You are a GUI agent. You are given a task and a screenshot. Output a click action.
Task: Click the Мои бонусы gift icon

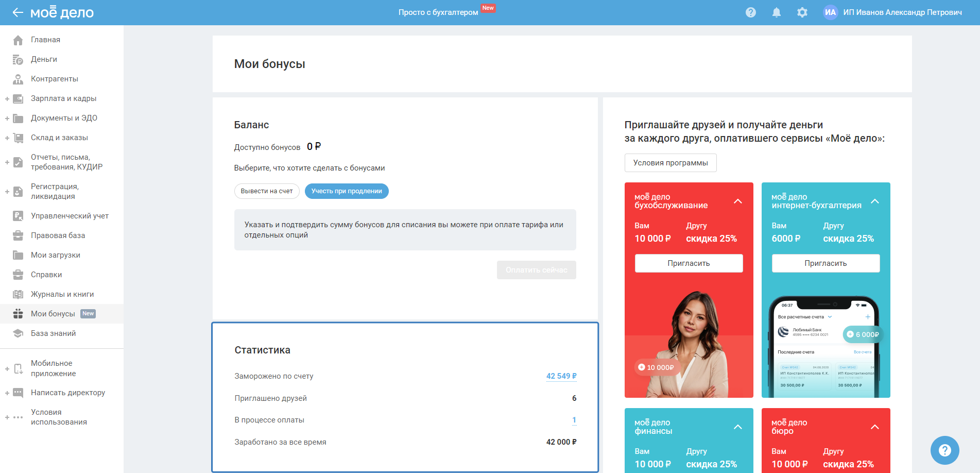pos(18,314)
